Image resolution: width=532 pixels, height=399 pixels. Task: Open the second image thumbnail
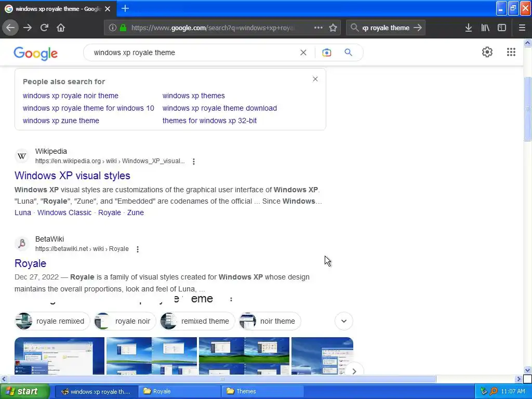tap(152, 356)
